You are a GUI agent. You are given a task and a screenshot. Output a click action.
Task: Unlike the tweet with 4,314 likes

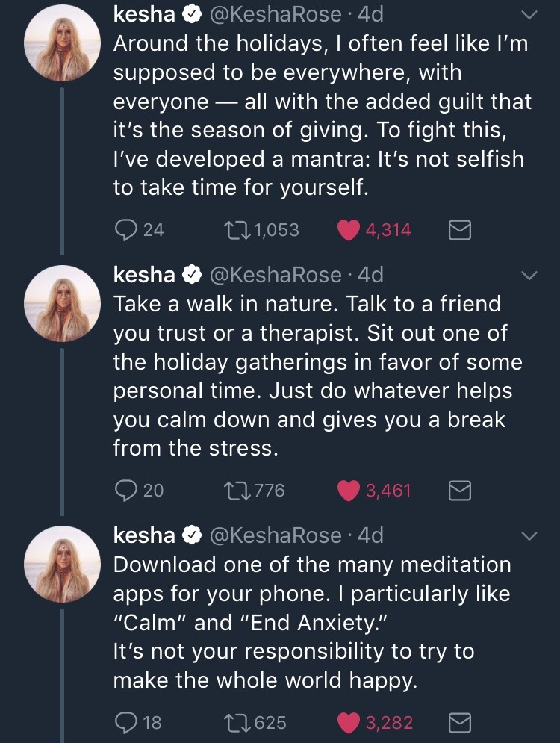point(349,230)
